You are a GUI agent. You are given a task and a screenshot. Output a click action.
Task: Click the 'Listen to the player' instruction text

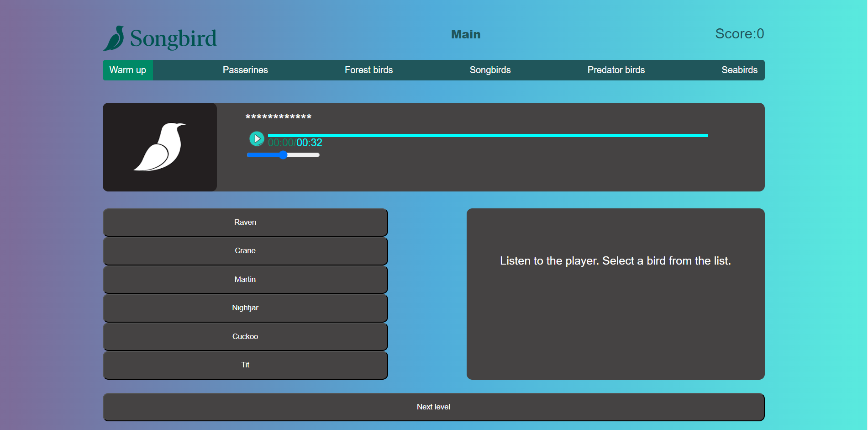pyautogui.click(x=615, y=261)
